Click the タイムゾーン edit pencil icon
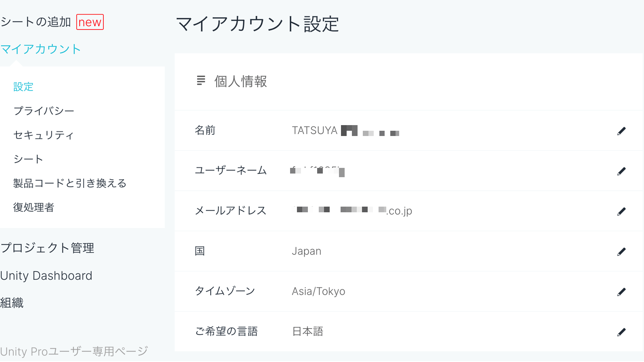Screen dimensions: 644x362 [621, 292]
